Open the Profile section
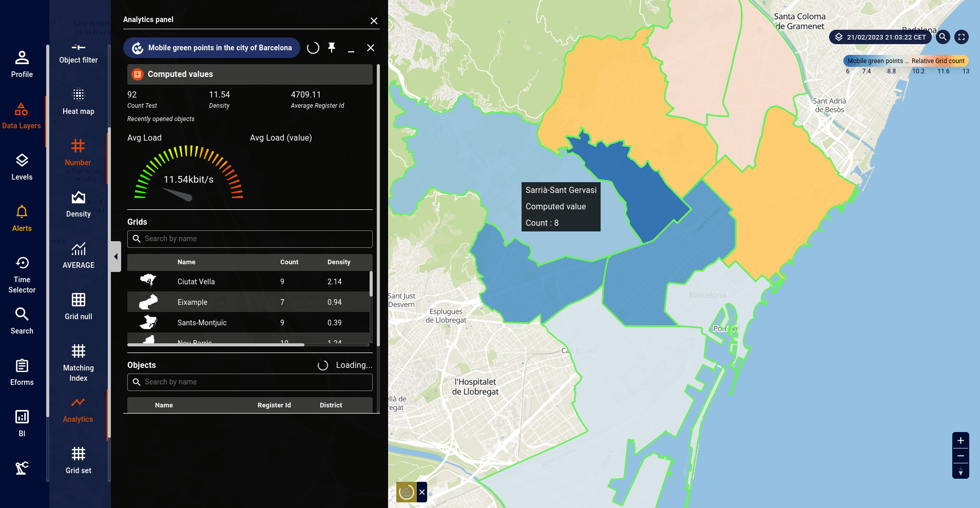The height and width of the screenshot is (508, 980). [22, 64]
